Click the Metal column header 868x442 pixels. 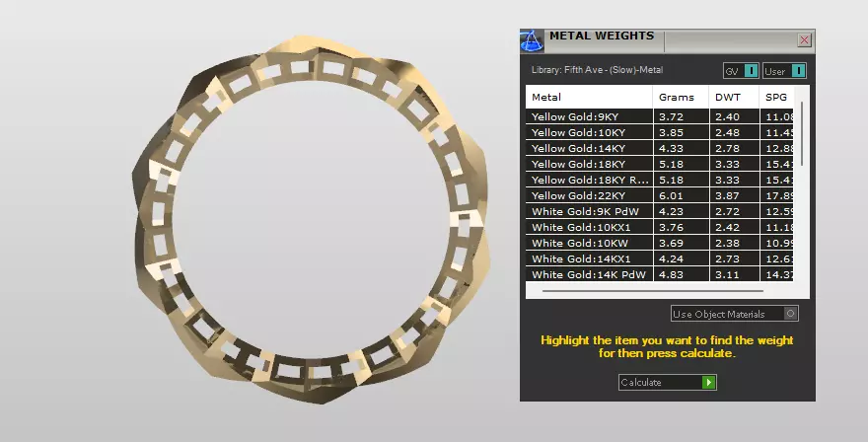pos(589,97)
